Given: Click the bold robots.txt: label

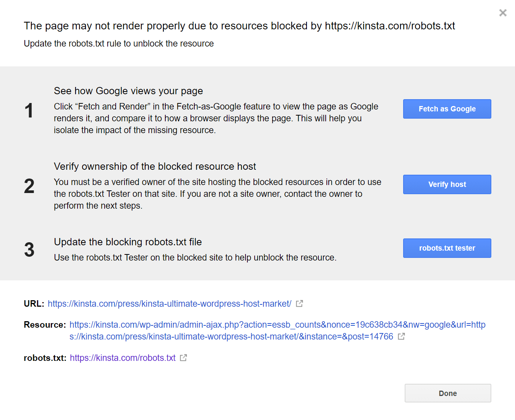Looking at the screenshot, I should (45, 357).
